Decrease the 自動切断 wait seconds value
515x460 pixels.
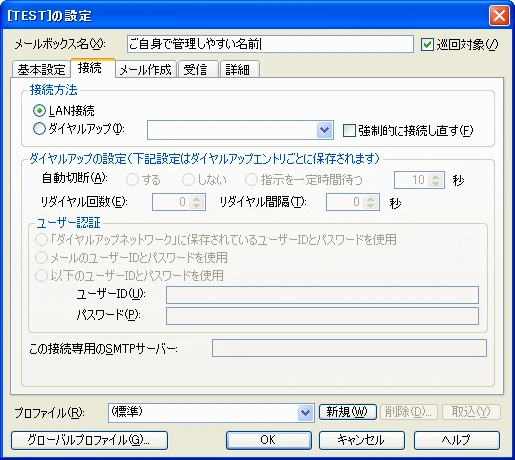pyautogui.click(x=436, y=184)
